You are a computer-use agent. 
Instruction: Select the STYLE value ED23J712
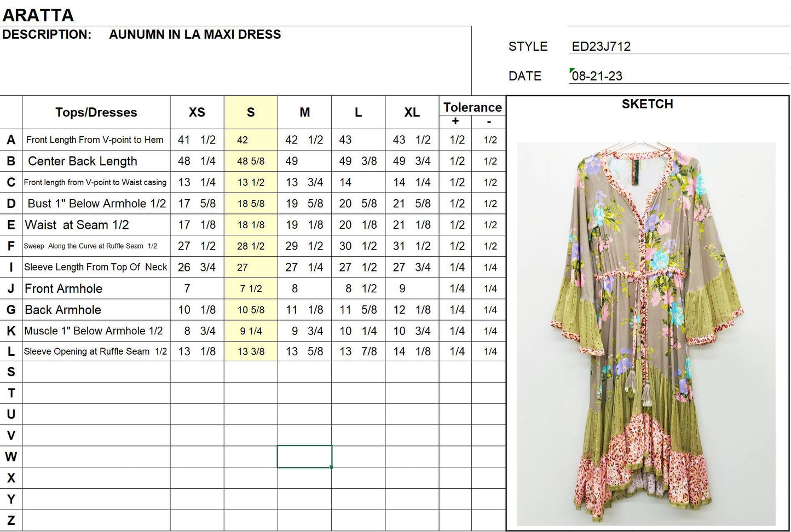pyautogui.click(x=601, y=47)
